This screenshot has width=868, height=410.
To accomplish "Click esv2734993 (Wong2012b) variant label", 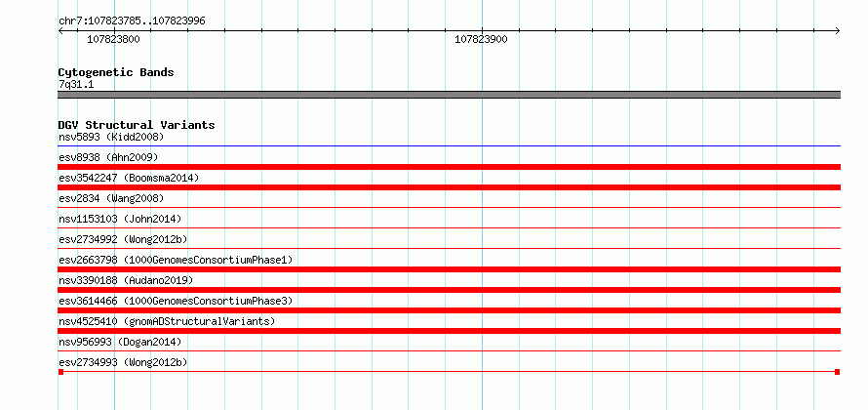I will tap(123, 362).
